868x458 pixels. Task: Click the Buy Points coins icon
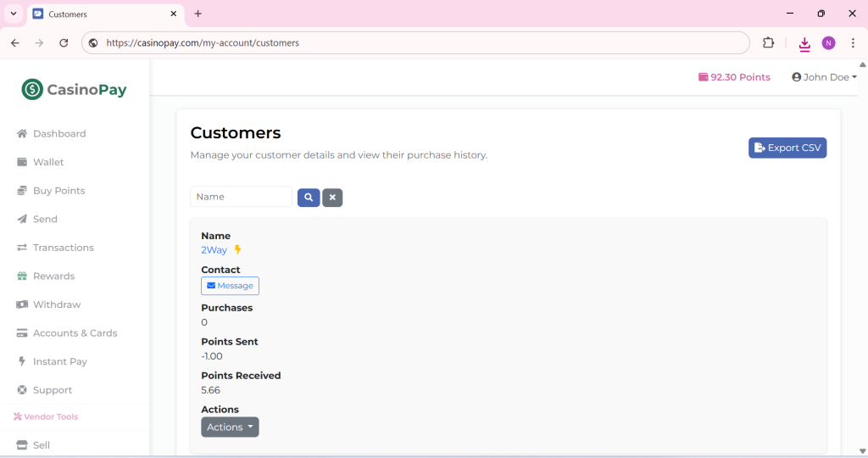pos(22,191)
